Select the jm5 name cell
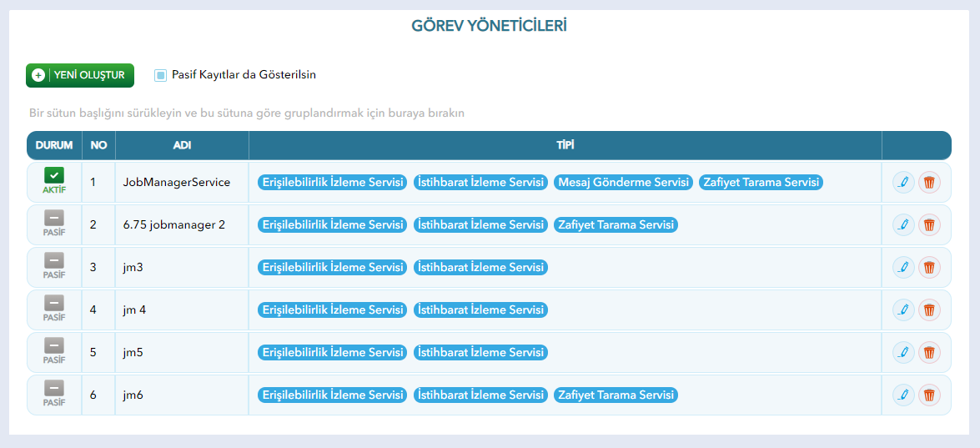 point(182,352)
